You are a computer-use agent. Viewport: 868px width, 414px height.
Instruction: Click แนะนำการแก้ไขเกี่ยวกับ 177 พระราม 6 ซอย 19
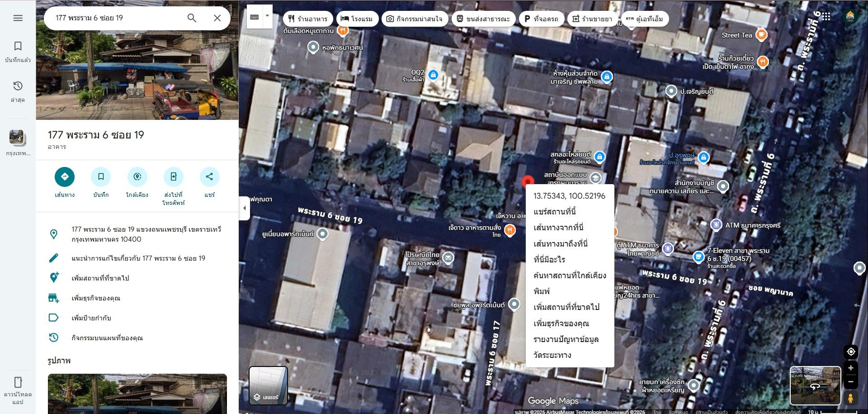click(x=137, y=258)
